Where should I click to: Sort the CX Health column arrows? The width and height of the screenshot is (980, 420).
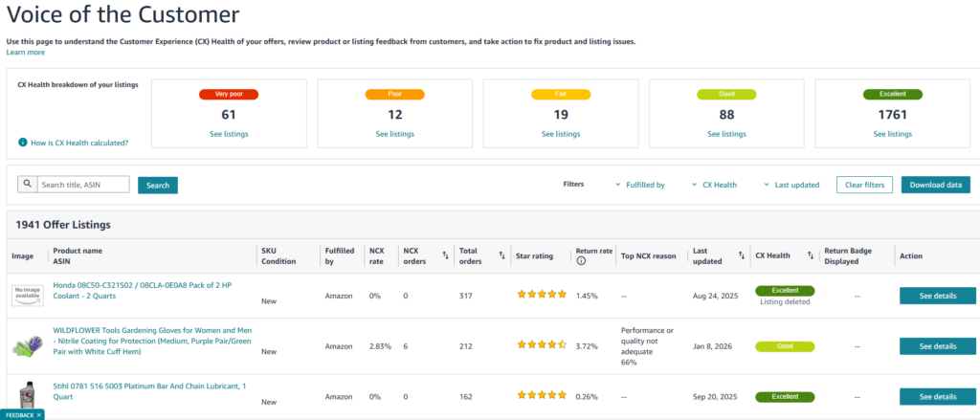point(810,255)
